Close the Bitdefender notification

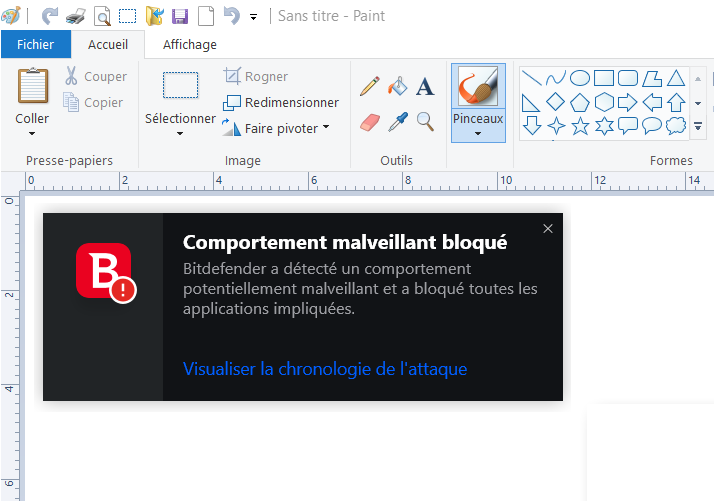(x=548, y=229)
